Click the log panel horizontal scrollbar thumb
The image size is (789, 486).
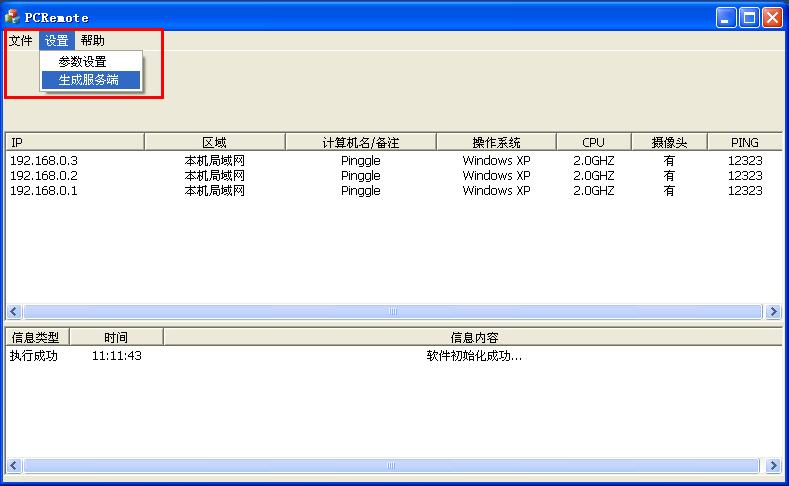(391, 465)
